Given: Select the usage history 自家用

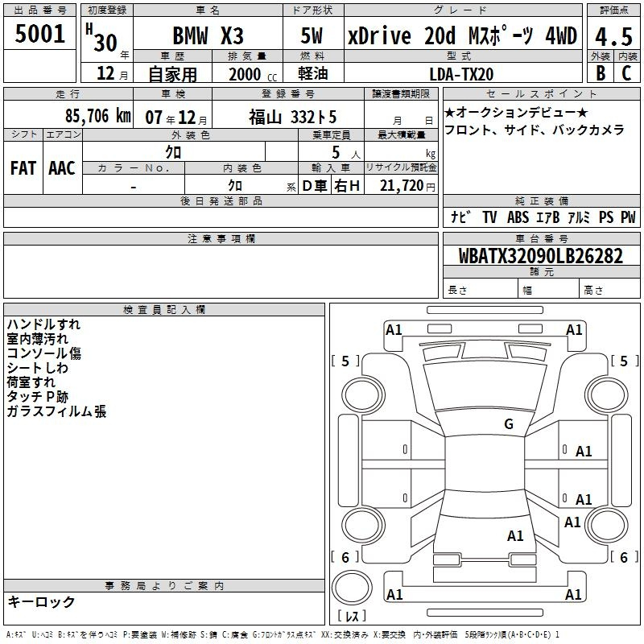Looking at the screenshot, I should (172, 74).
